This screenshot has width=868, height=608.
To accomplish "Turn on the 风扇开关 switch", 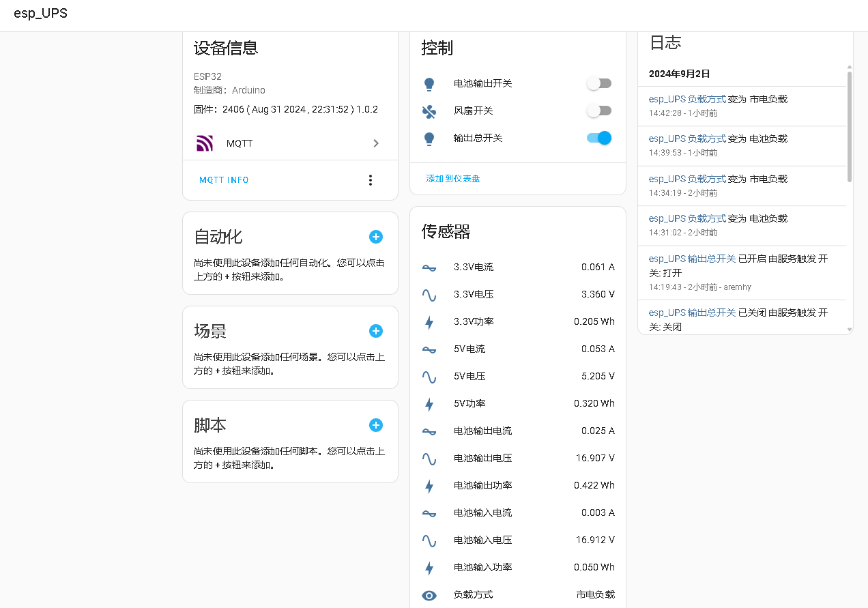I will 598,111.
